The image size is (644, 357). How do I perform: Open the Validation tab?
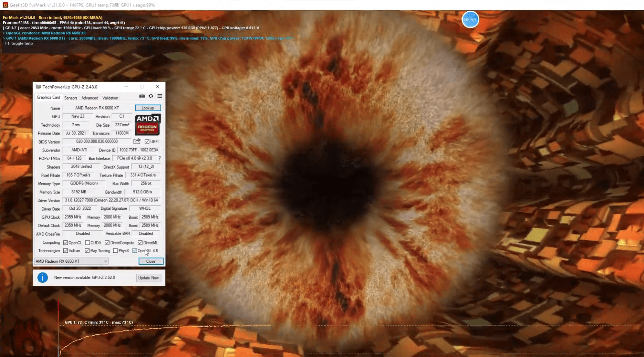110,98
